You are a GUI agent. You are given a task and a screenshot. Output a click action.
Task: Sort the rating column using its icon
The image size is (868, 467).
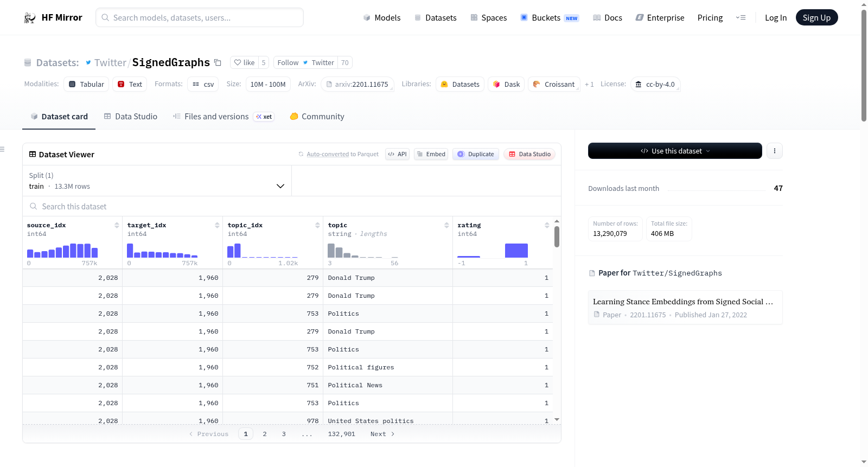pyautogui.click(x=547, y=225)
